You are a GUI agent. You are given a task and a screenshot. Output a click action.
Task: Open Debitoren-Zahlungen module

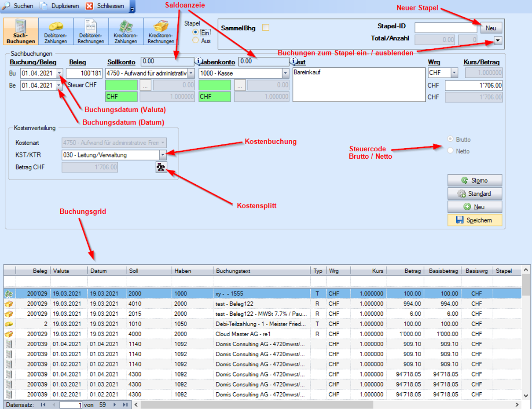tap(56, 32)
